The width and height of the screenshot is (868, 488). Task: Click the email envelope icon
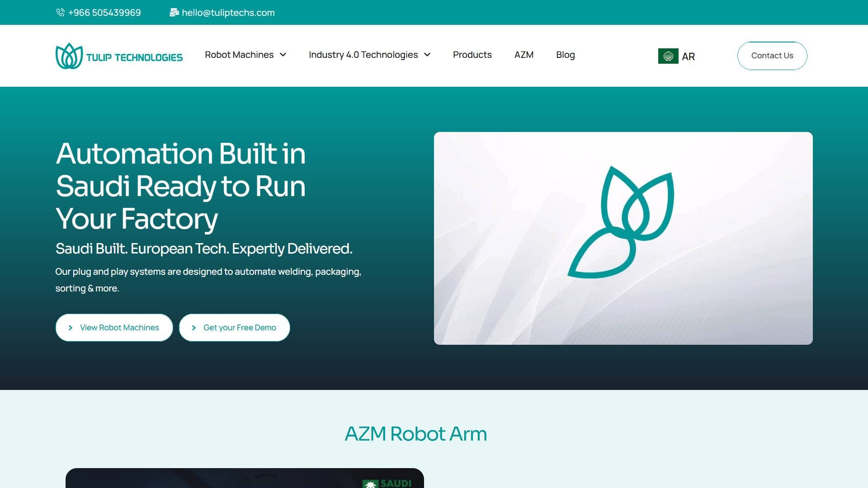coord(174,12)
